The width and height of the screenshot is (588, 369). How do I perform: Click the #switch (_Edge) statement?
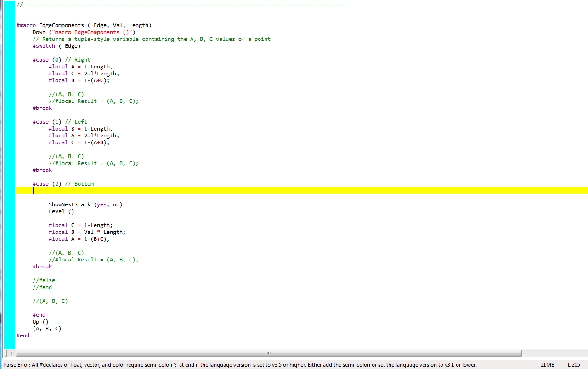pos(57,46)
